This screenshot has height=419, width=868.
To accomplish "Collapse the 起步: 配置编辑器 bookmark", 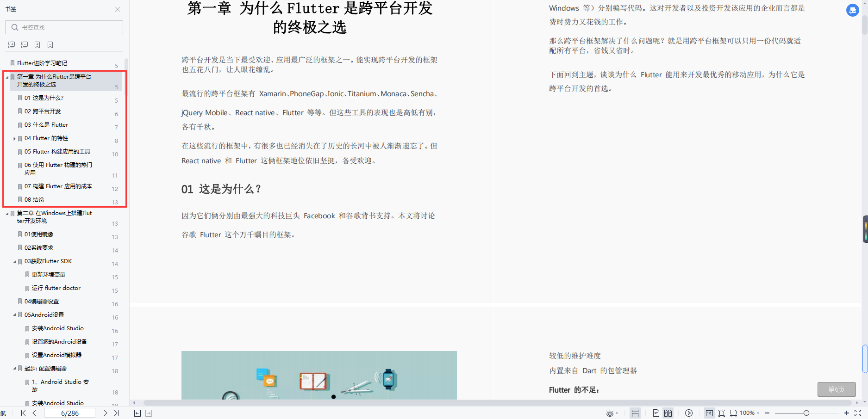I will click(14, 369).
